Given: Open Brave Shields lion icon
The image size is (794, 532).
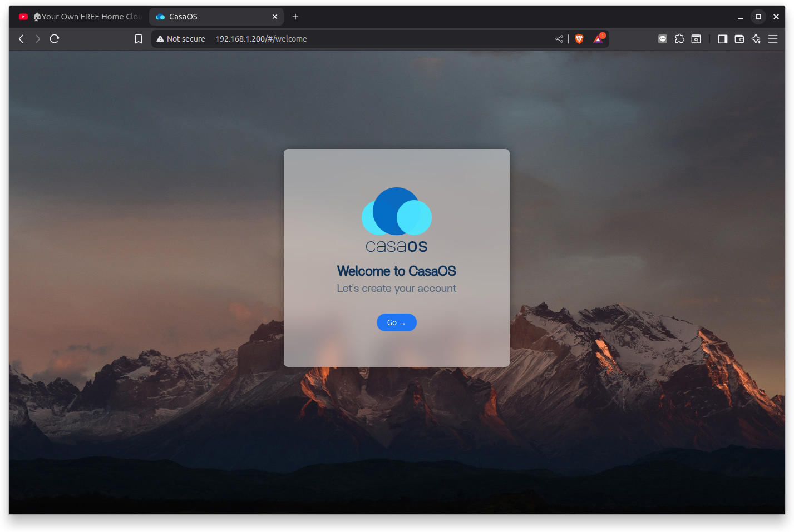Looking at the screenshot, I should point(579,39).
